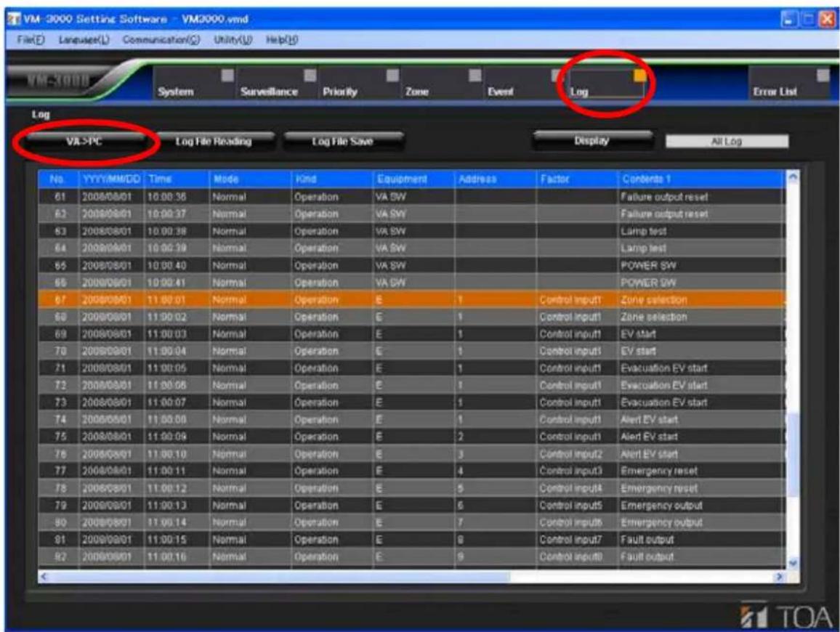Click the horizontal scrollbar right arrow
The height and width of the screenshot is (632, 840).
pyautogui.click(x=780, y=577)
